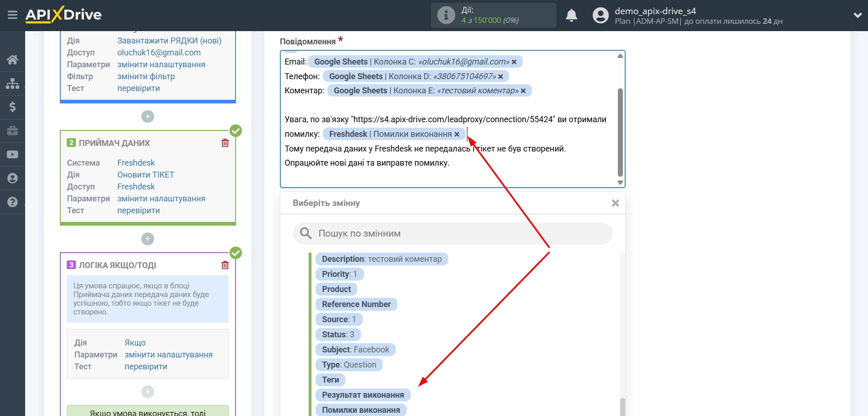Remove the Колонка D phone variable
Viewport: 868px width, 416px height.
coord(500,76)
